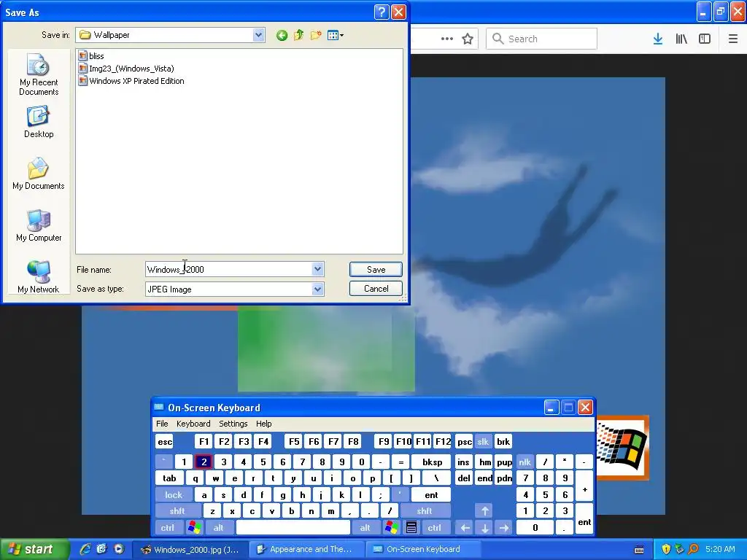Click the bksp key
Image resolution: width=747 pixels, height=560 pixels.
point(432,462)
